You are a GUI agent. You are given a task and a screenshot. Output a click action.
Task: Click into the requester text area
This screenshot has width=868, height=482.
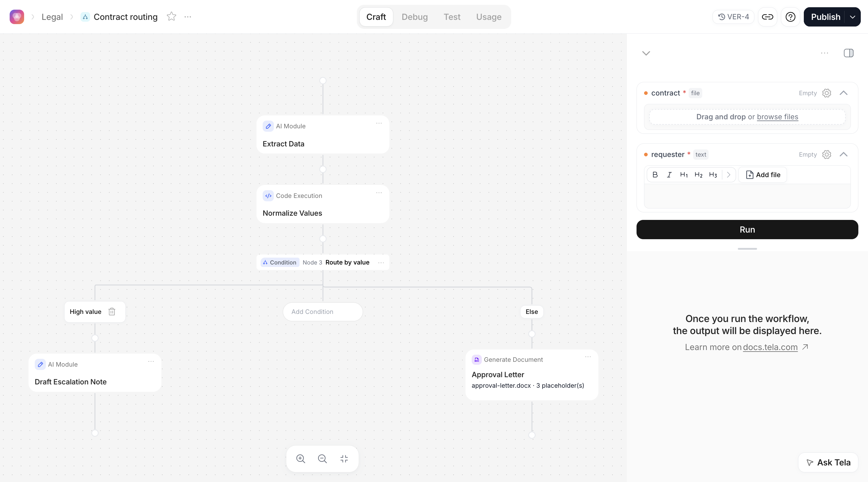pyautogui.click(x=747, y=196)
